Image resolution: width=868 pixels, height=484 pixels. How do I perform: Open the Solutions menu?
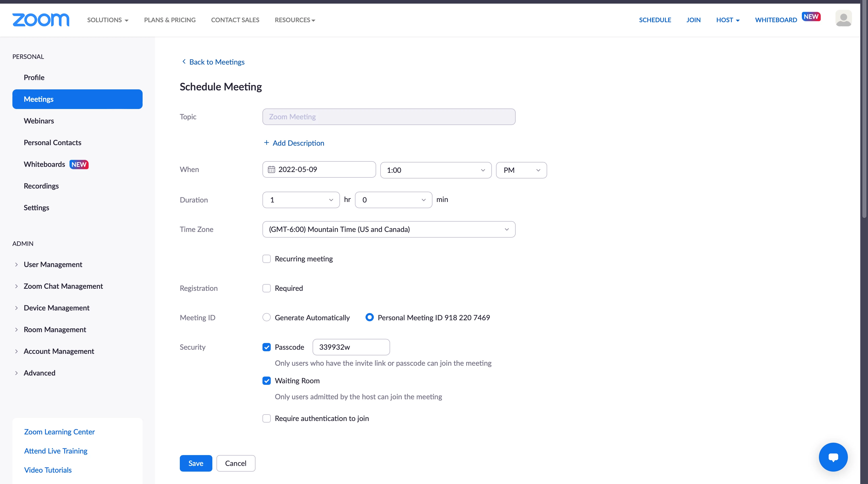click(107, 20)
